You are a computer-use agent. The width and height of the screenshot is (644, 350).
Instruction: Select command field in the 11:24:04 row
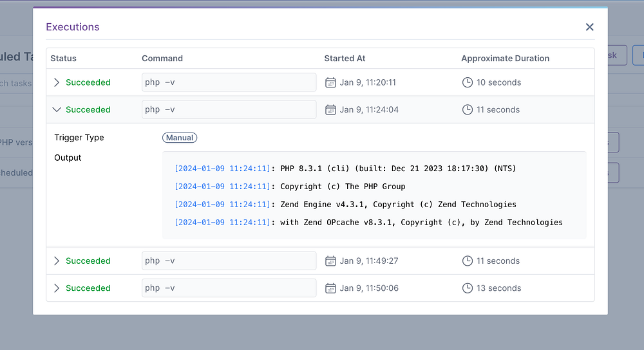pos(229,109)
